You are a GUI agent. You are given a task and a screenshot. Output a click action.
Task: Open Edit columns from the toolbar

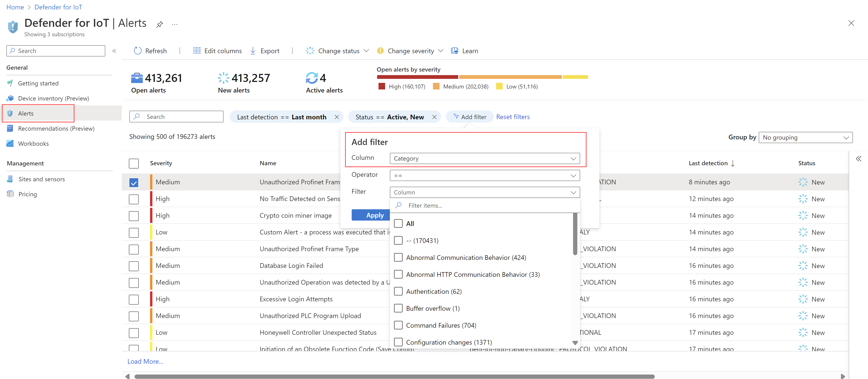click(x=197, y=51)
